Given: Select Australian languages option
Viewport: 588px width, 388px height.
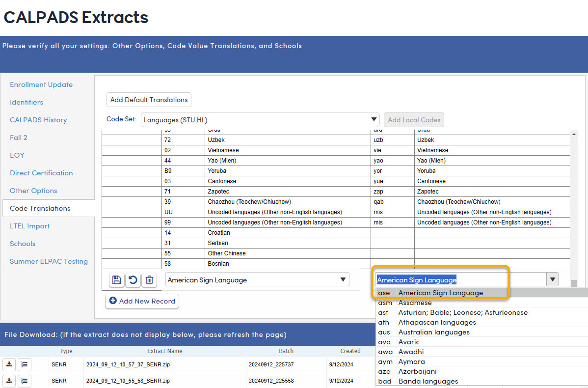Looking at the screenshot, I should tap(482, 332).
